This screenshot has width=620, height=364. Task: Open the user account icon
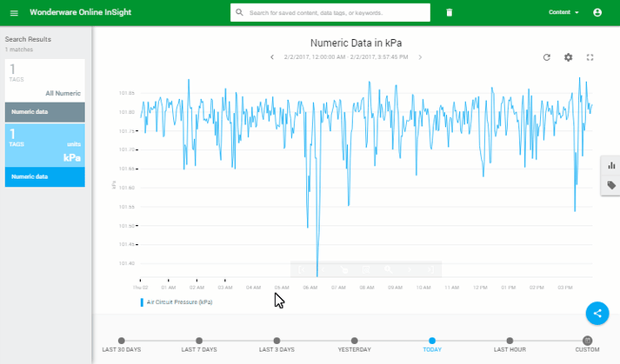[597, 12]
